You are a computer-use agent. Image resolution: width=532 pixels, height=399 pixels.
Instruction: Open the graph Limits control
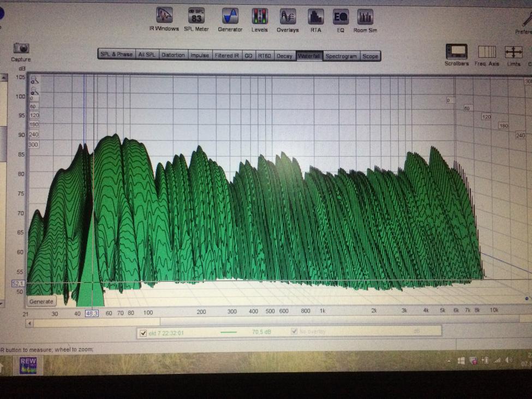pyautogui.click(x=513, y=52)
